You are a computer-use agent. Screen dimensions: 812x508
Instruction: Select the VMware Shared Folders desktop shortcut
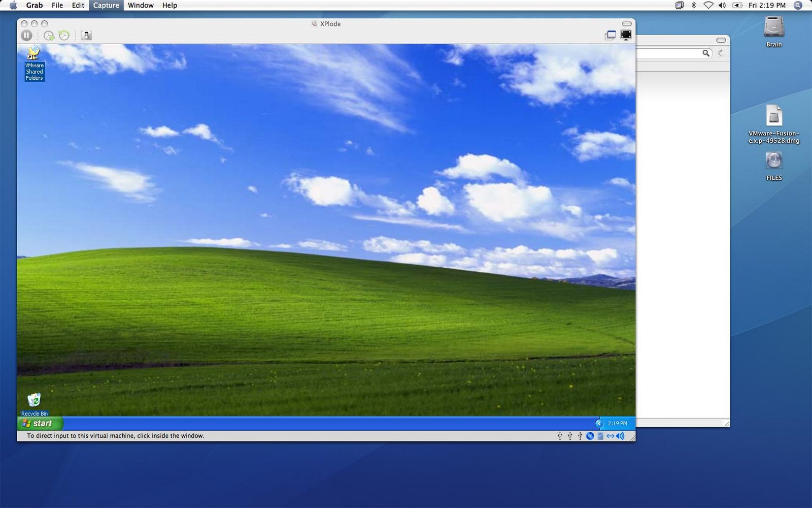[x=34, y=63]
